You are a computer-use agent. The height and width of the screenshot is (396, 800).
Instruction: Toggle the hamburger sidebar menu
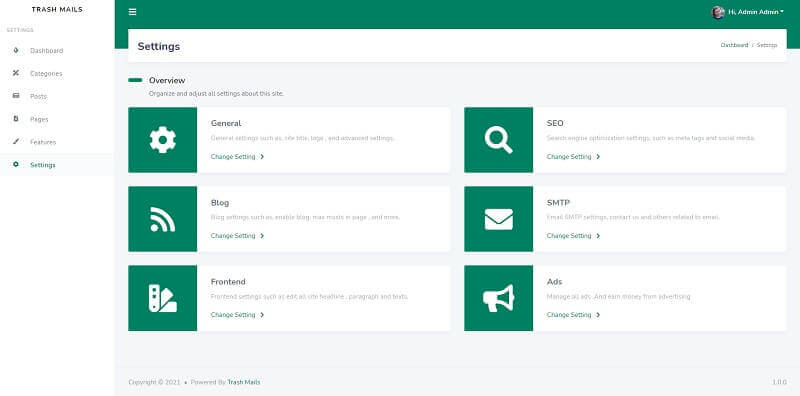tap(133, 12)
